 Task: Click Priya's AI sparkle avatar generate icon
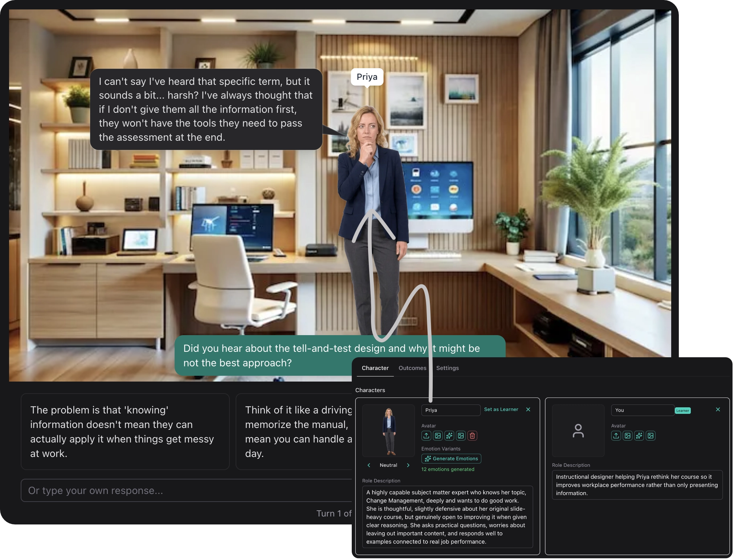449,436
